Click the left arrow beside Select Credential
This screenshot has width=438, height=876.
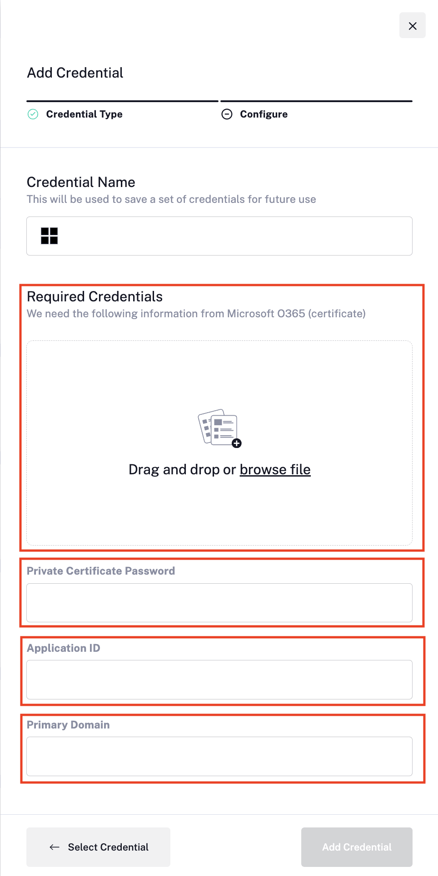tap(54, 847)
